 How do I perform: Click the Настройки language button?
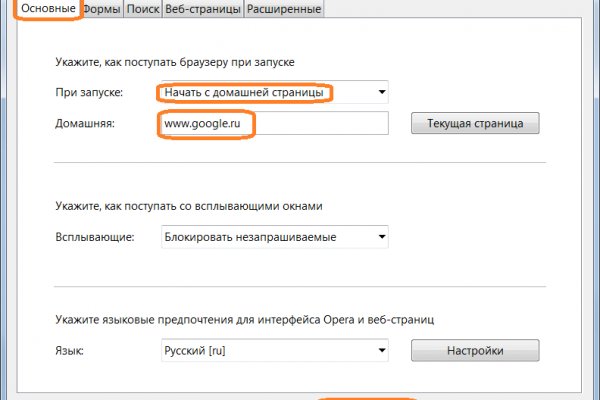coord(475,351)
